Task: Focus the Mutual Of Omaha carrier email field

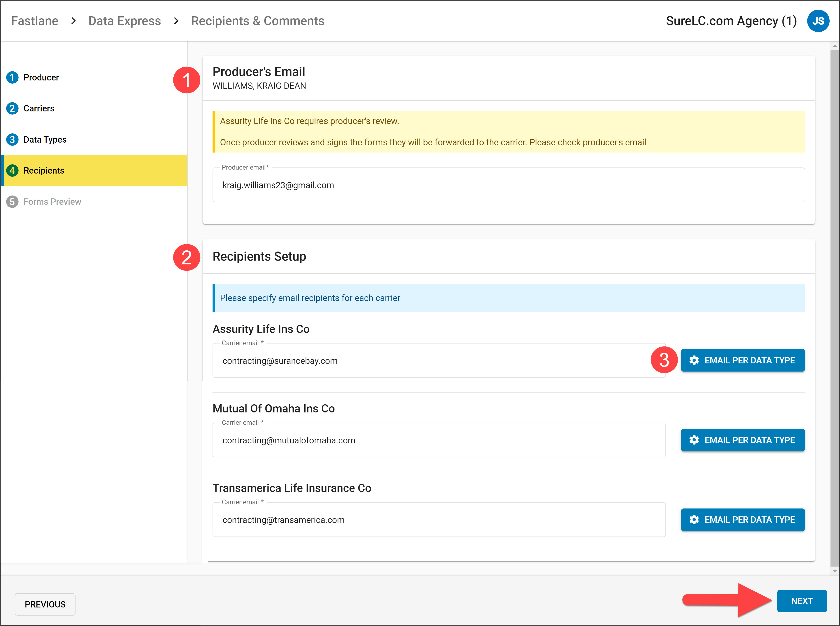Action: point(439,440)
